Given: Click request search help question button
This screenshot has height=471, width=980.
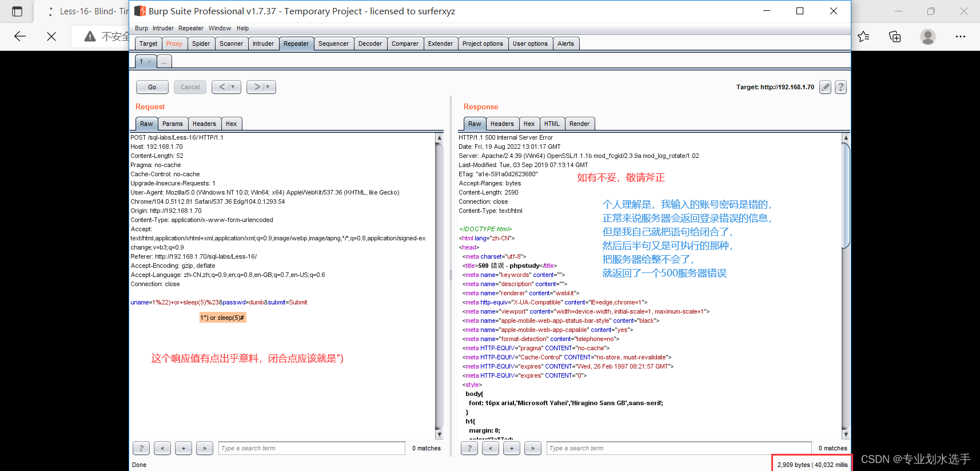Looking at the screenshot, I should pyautogui.click(x=141, y=448).
